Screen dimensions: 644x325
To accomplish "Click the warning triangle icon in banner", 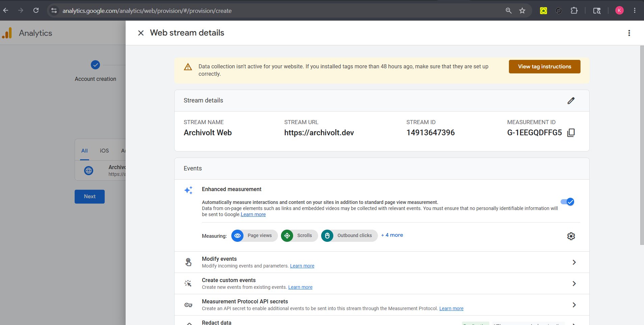I will 188,67.
